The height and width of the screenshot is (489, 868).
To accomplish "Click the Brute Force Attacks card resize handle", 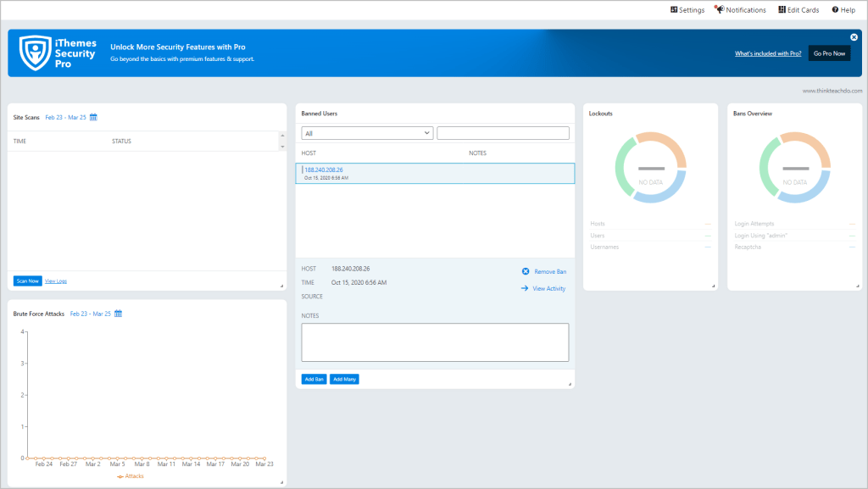I will tap(281, 482).
